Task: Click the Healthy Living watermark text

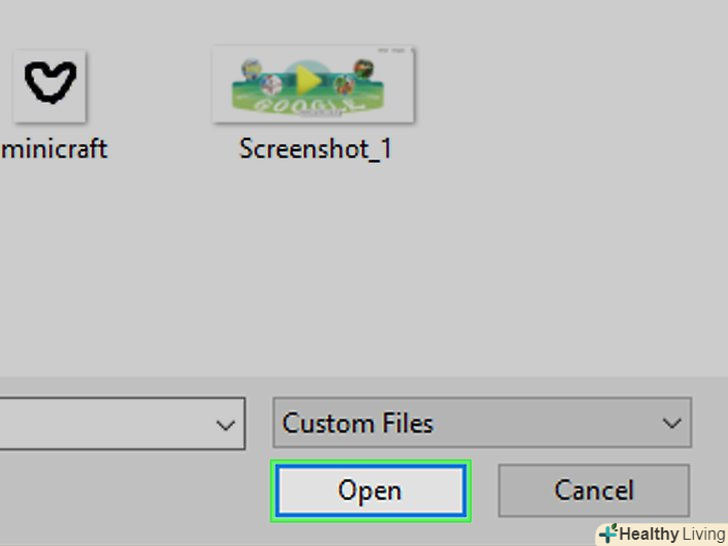Action: tap(671, 534)
